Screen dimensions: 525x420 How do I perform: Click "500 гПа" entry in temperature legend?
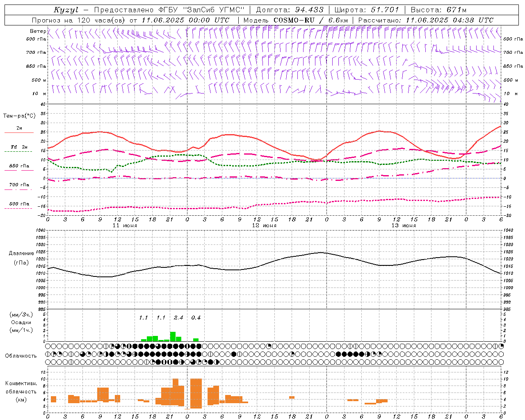[x=19, y=204]
